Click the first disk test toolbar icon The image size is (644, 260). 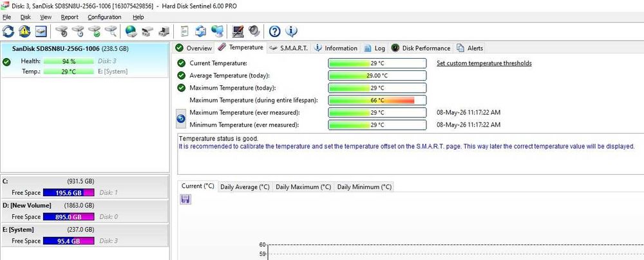tap(62, 31)
